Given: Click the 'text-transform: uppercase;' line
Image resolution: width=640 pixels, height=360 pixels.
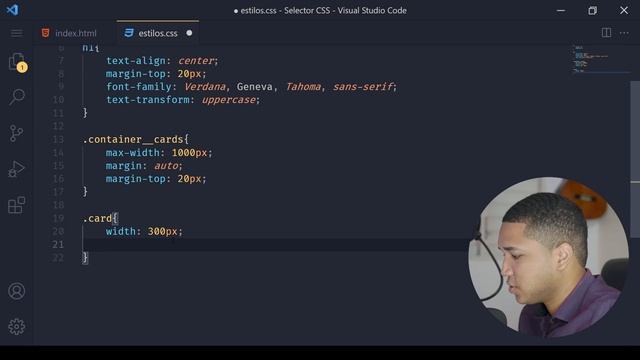Looking at the screenshot, I should point(183,100).
